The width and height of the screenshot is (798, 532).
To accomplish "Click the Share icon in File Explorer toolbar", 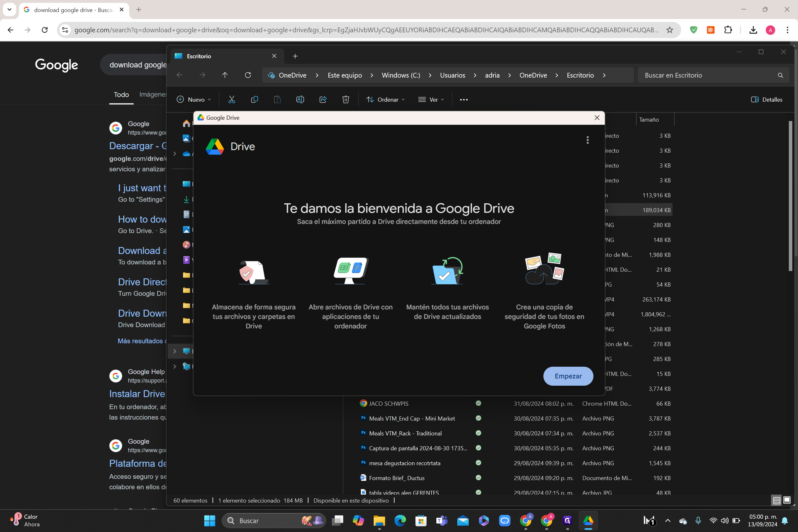I will tap(323, 99).
